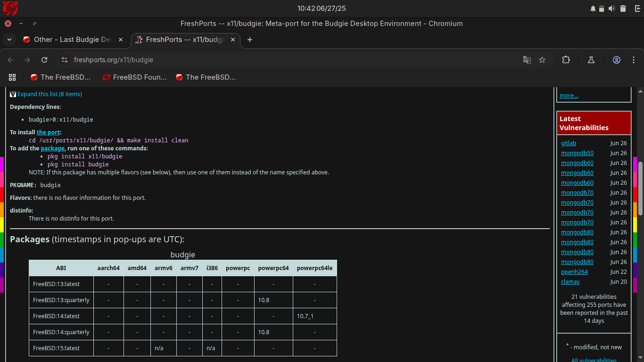The image size is (644, 362).
Task: Click the site information icon beside the URL
Action: coord(65,60)
